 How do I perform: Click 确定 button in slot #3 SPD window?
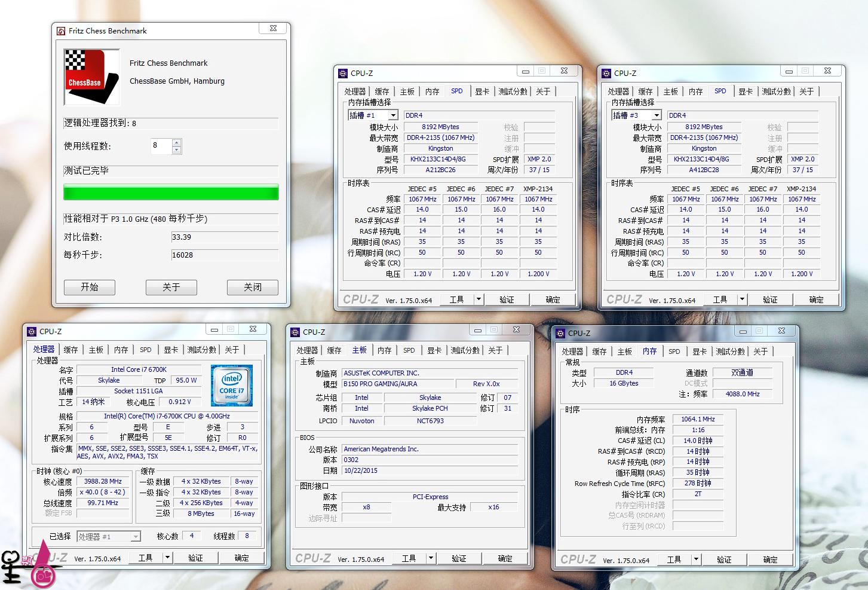click(x=817, y=299)
